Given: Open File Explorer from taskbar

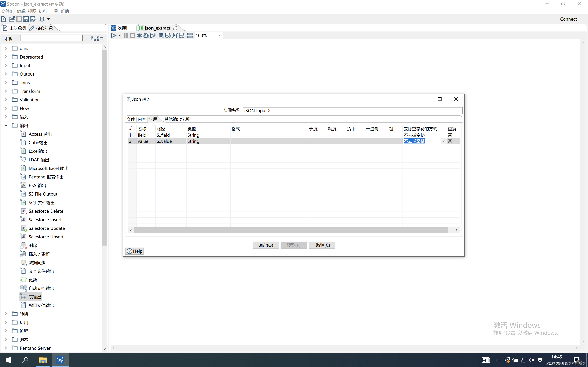Looking at the screenshot, I should 43,360.
